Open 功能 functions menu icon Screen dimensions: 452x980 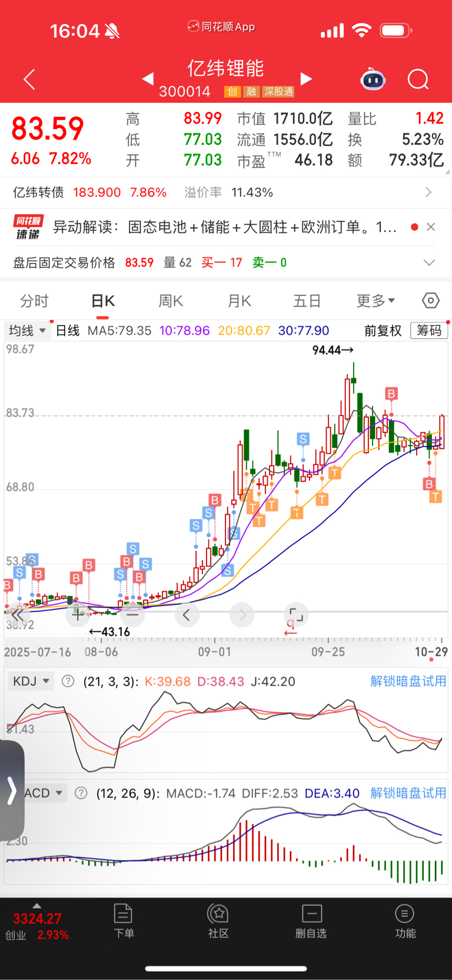click(x=405, y=922)
